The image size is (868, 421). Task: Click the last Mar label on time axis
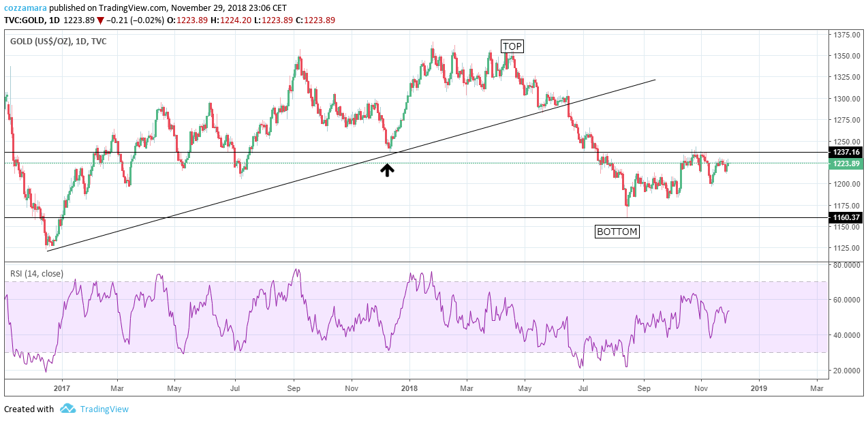[x=816, y=388]
